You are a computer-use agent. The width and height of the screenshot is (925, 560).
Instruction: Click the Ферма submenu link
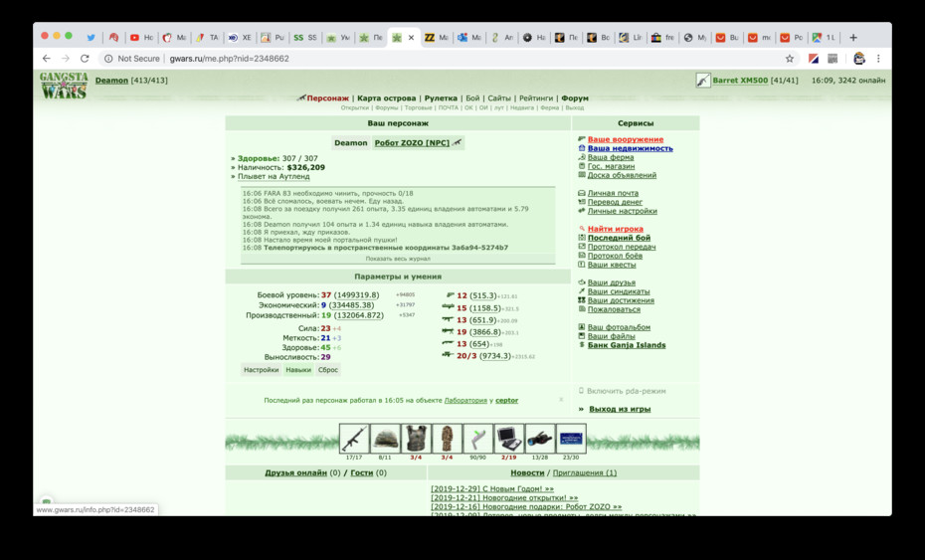(x=549, y=108)
